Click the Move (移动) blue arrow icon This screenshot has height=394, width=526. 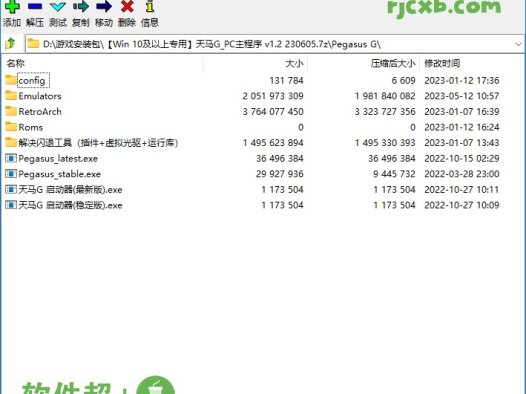pos(104,6)
